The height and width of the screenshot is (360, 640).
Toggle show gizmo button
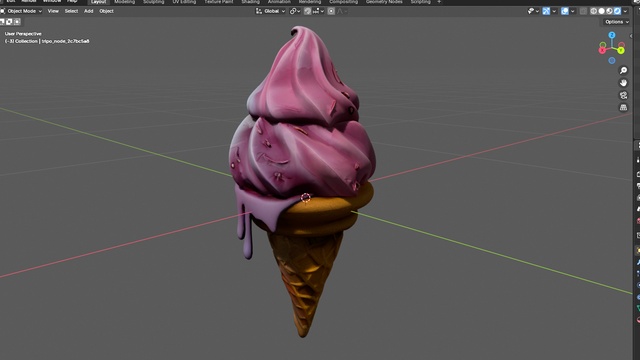(546, 11)
